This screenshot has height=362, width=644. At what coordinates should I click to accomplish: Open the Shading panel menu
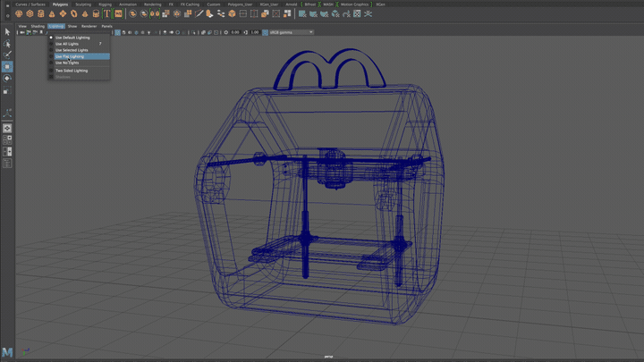38,26
